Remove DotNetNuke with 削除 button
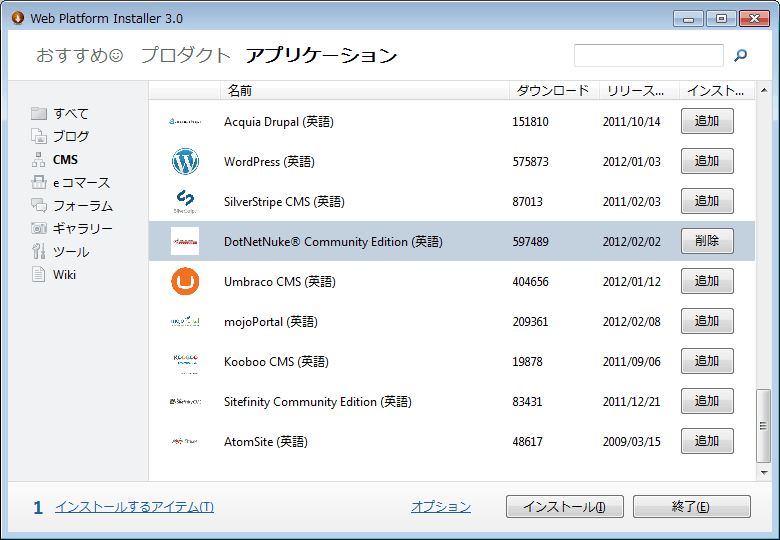Image resolution: width=780 pixels, height=540 pixels. (x=707, y=241)
